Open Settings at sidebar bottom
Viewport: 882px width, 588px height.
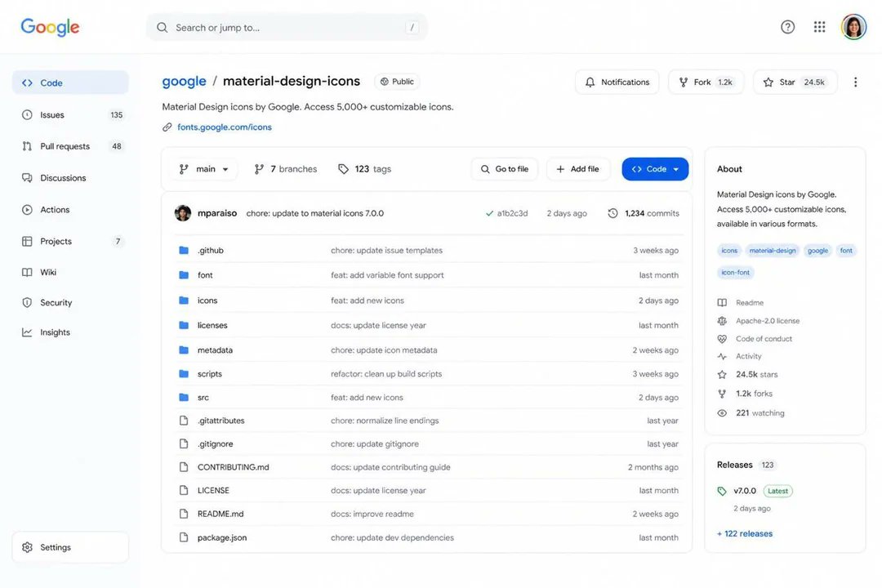pyautogui.click(x=70, y=547)
